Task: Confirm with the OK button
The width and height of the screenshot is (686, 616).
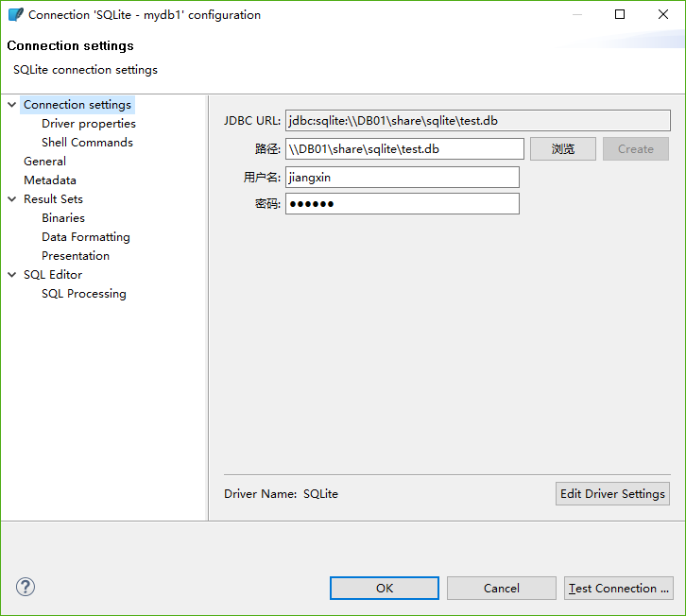Action: (385, 588)
